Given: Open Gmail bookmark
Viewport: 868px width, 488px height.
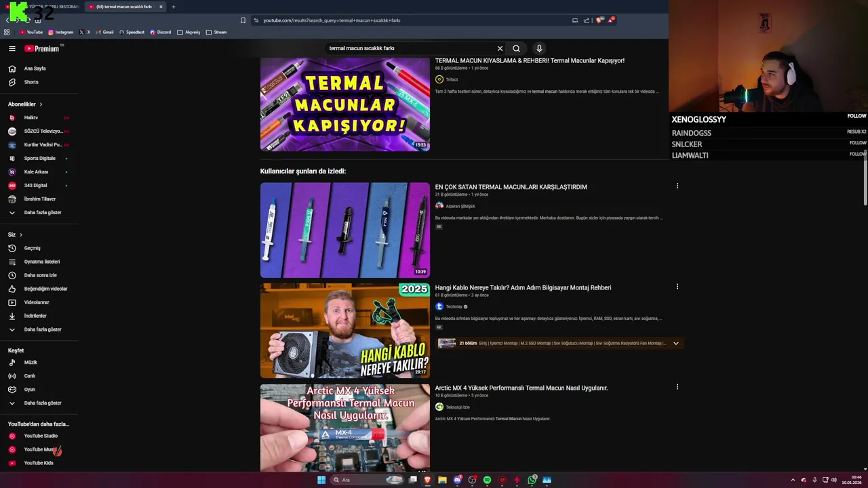Looking at the screenshot, I should pyautogui.click(x=104, y=32).
